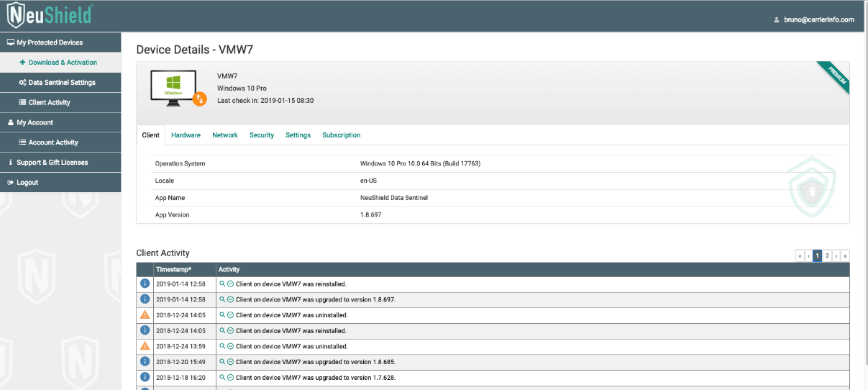Click warning triangle of 13:59 uninstalled row
Image resolution: width=868 pixels, height=390 pixels.
pos(145,345)
